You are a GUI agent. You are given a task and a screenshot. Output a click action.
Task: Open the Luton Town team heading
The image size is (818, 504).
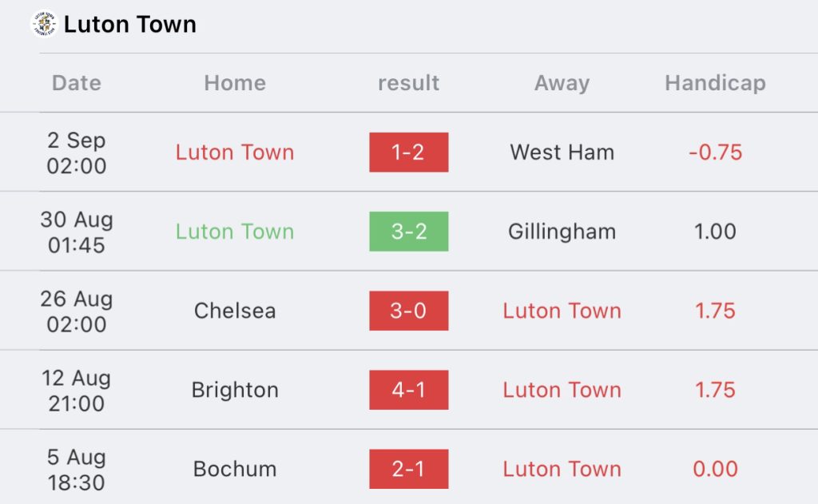(130, 25)
